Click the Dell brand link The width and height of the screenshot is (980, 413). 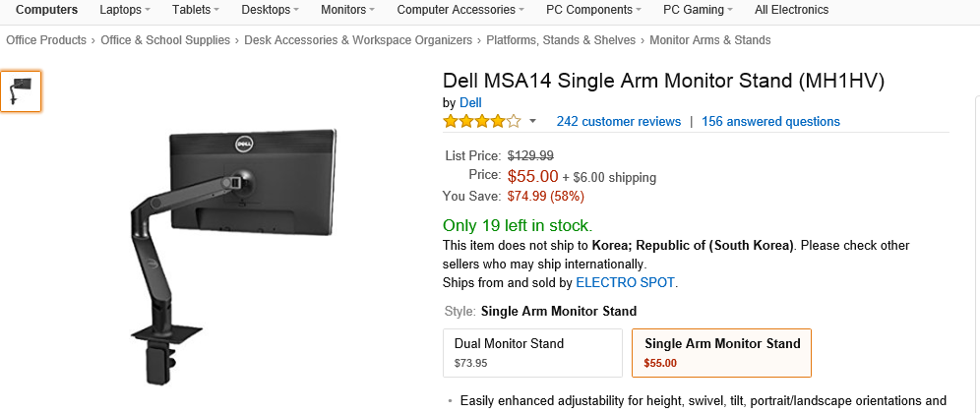[x=470, y=102]
